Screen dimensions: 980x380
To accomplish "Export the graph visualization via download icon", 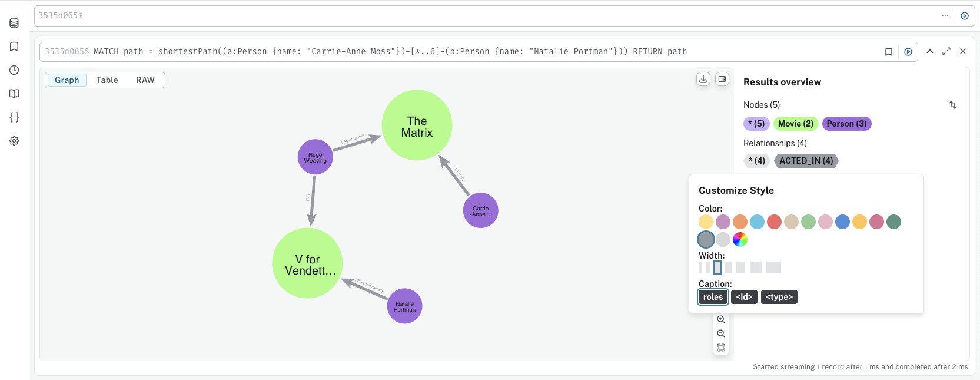I will pos(703,78).
